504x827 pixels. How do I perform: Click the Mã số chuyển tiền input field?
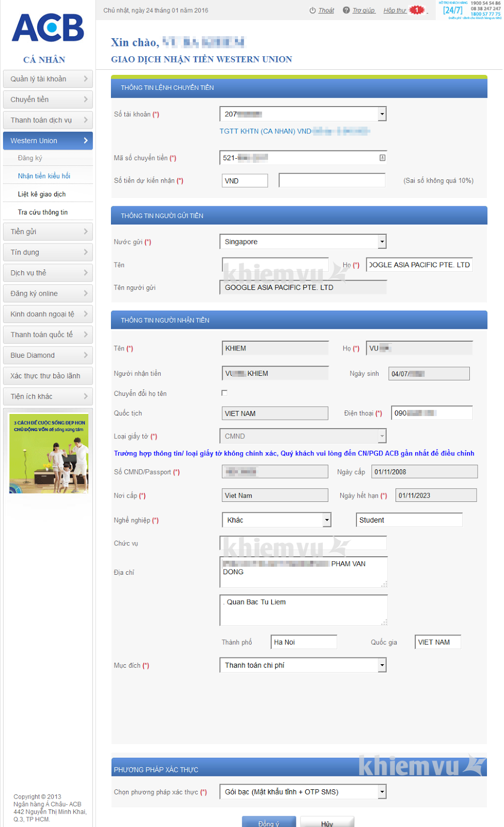tap(303, 158)
